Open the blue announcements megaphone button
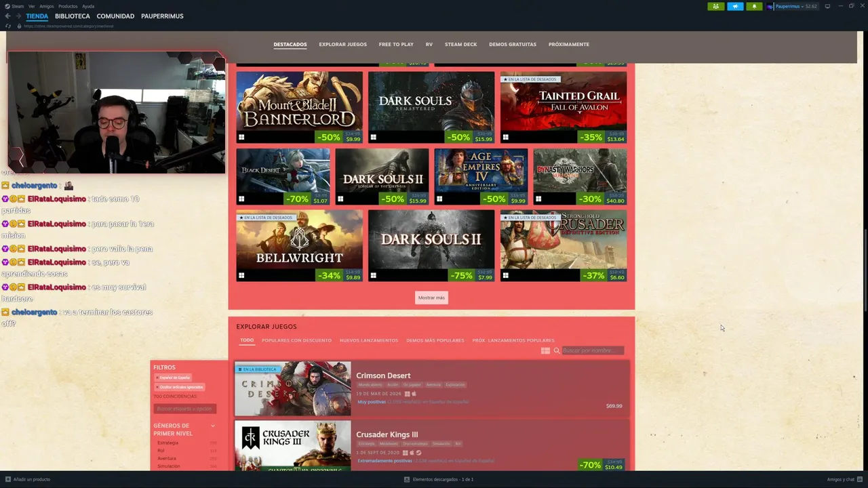This screenshot has height=488, width=868. click(x=735, y=6)
